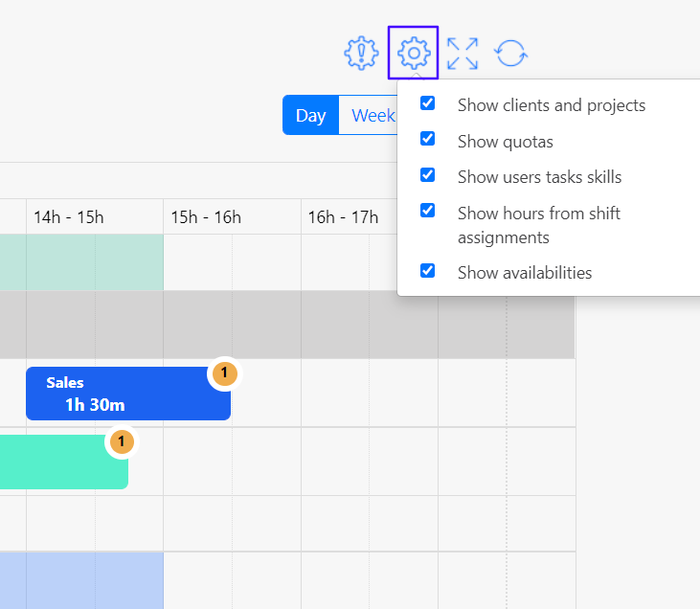Switch to the Day view tab
This screenshot has height=609, width=700.
[x=310, y=116]
